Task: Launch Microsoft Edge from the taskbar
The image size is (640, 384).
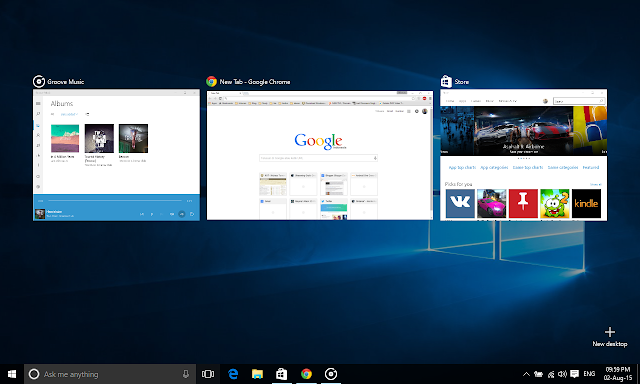Action: click(233, 374)
